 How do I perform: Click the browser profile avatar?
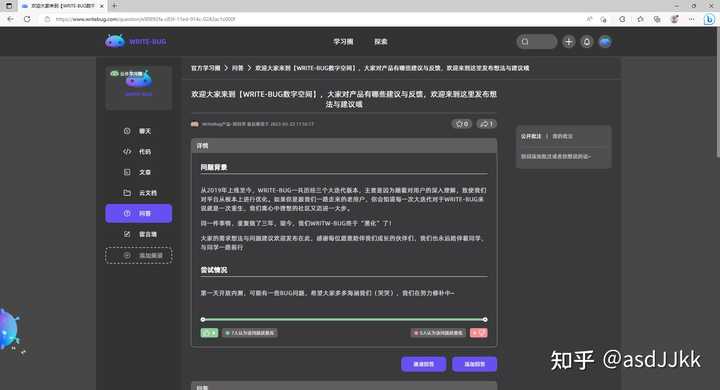[x=675, y=19]
